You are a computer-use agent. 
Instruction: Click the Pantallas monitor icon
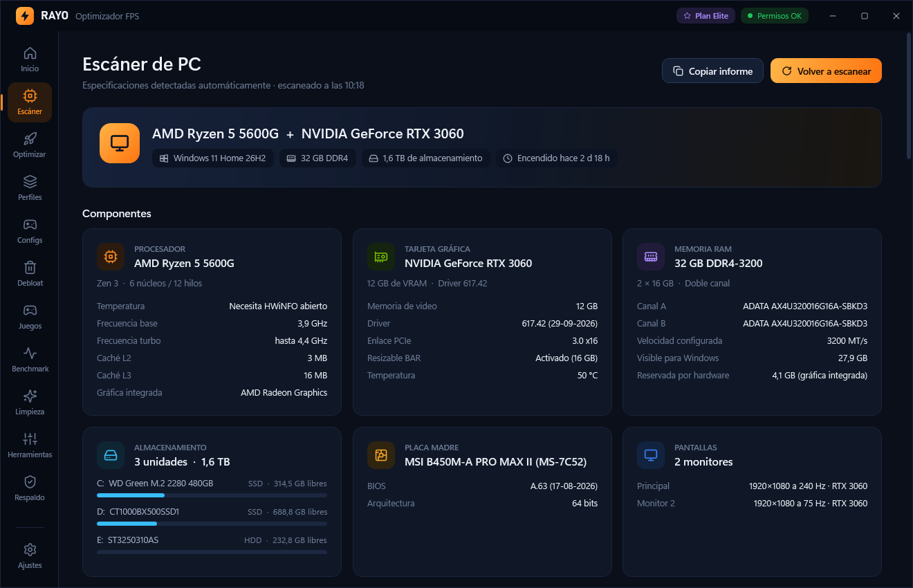[x=651, y=455]
